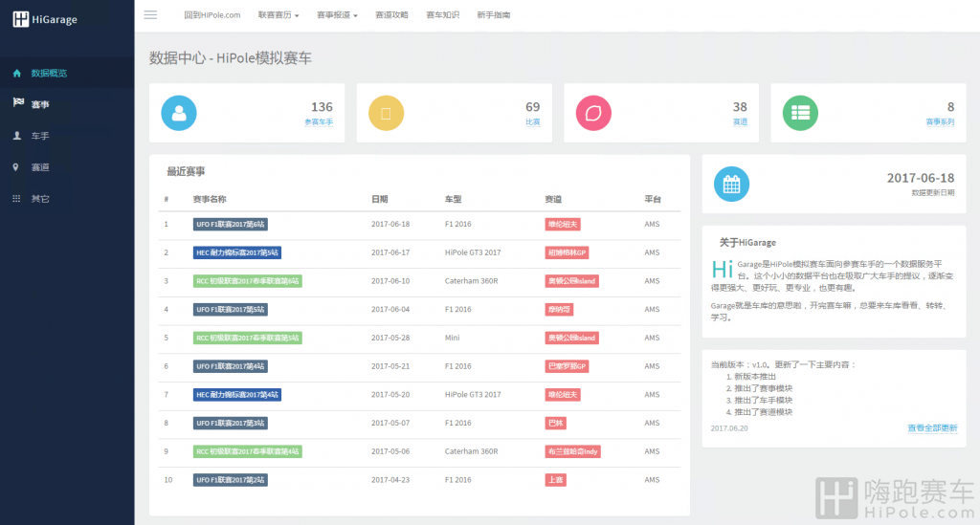Viewport: 980px width, 525px height.
Task: Click the 维伦纽夫 track tag in row 1
Action: pos(563,224)
